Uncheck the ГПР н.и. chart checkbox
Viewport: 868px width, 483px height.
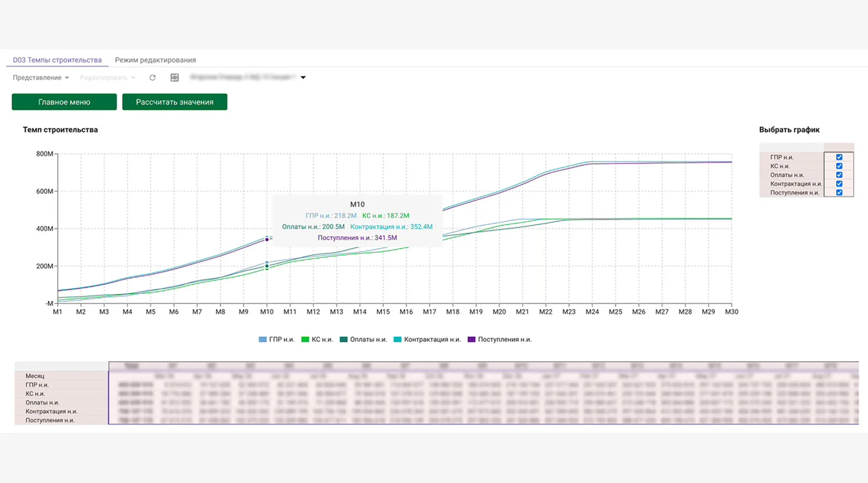[x=839, y=157]
